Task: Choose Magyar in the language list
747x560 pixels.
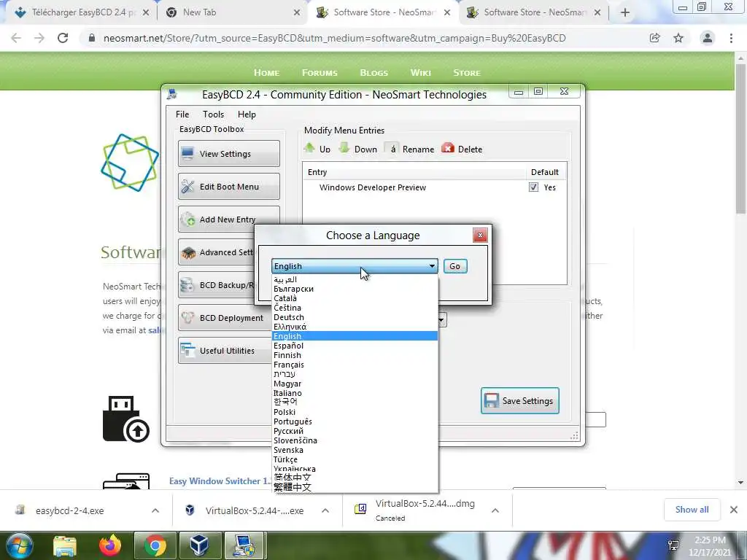Action: click(355, 384)
